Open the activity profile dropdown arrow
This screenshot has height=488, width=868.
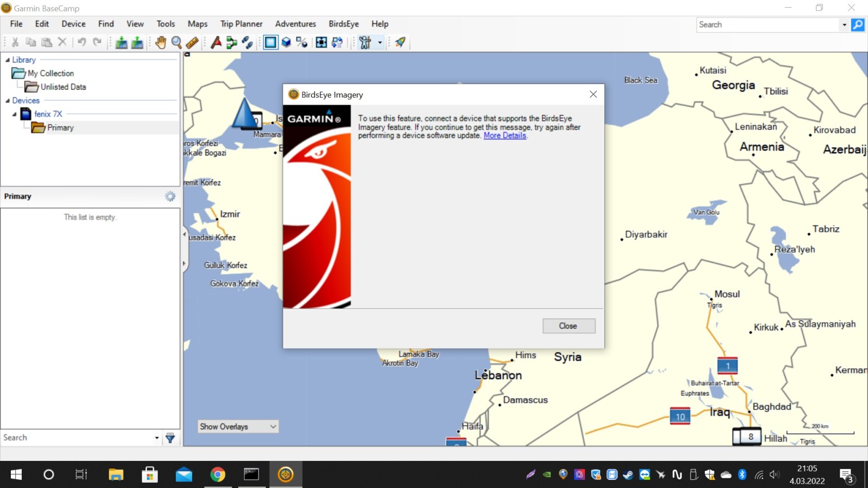380,42
